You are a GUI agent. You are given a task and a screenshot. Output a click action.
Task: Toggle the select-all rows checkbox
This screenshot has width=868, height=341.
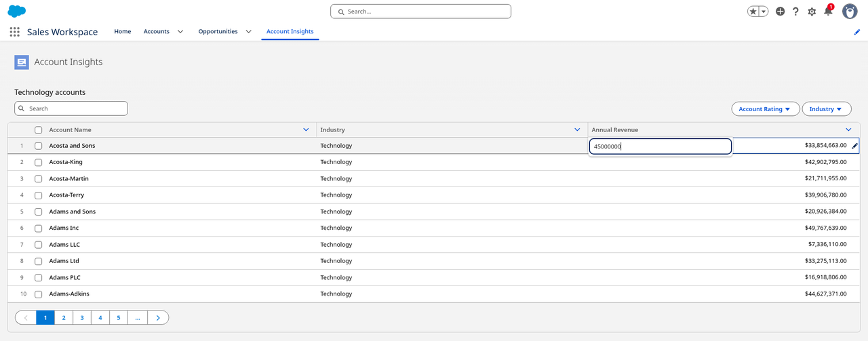39,130
